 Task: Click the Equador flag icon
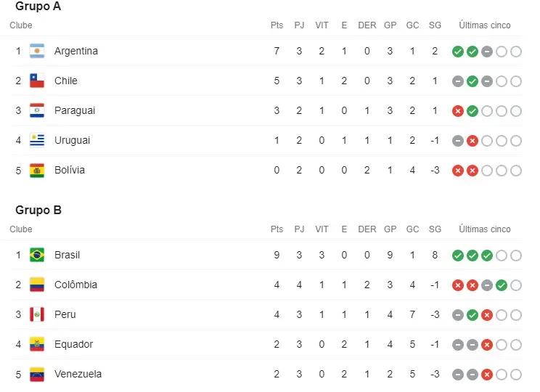[x=37, y=345]
